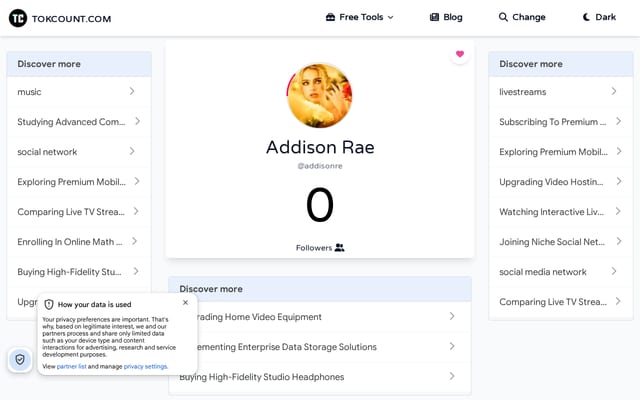The width and height of the screenshot is (640, 400).
Task: Click chevron next to Upgrading Video Hostin...
Action: pyautogui.click(x=619, y=181)
